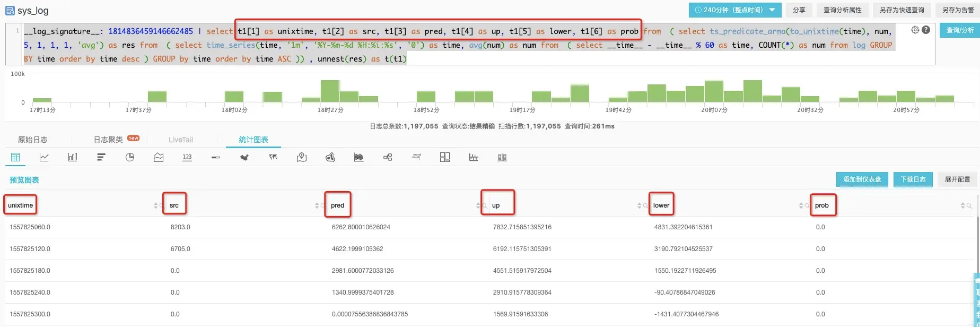Viewport: 980px width, 327px height.
Task: Sort the unixtime column
Action: pos(156,205)
